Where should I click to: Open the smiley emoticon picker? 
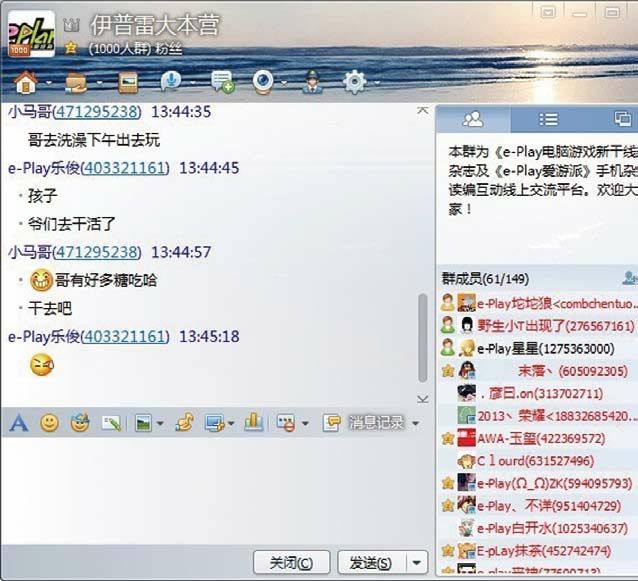pyautogui.click(x=48, y=423)
